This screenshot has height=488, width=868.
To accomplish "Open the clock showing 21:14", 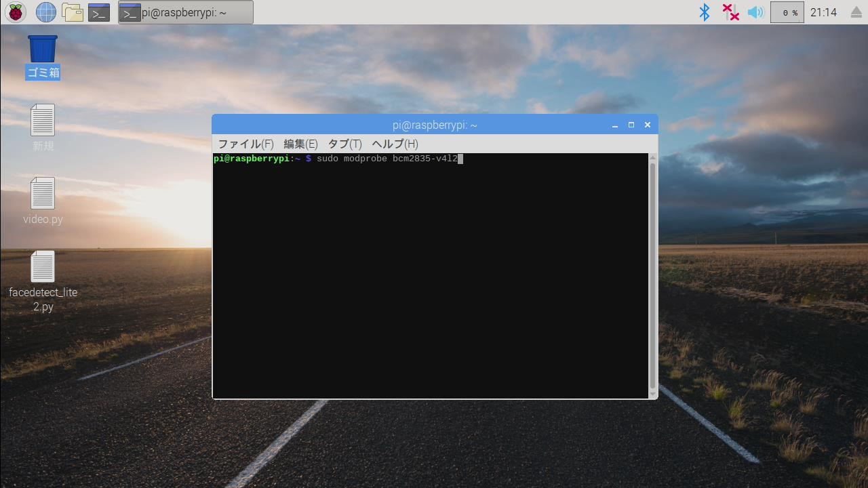I will point(823,12).
